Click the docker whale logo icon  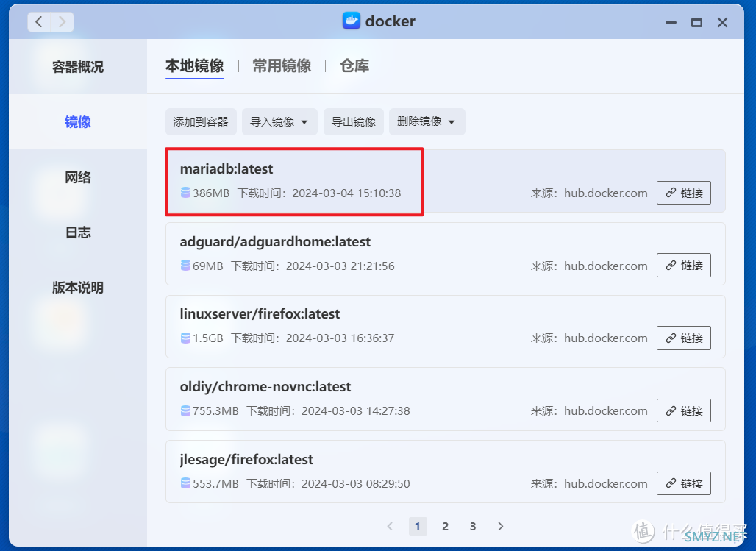pos(351,21)
